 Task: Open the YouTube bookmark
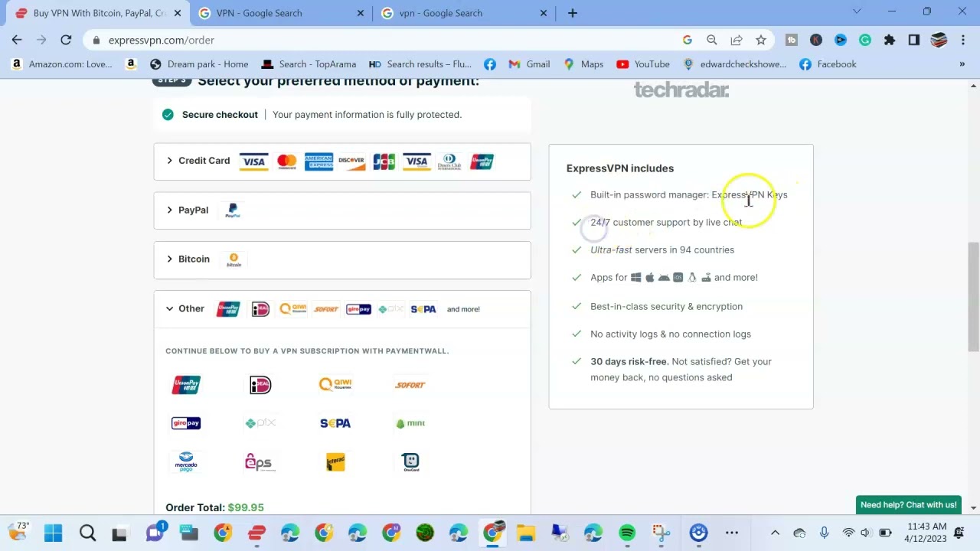click(643, 64)
